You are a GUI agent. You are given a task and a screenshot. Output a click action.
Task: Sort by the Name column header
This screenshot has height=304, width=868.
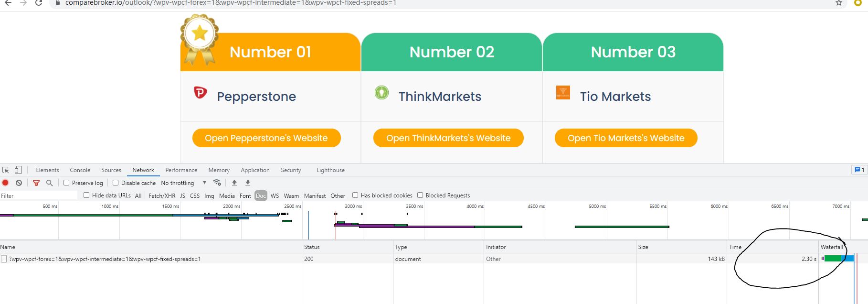point(151,247)
